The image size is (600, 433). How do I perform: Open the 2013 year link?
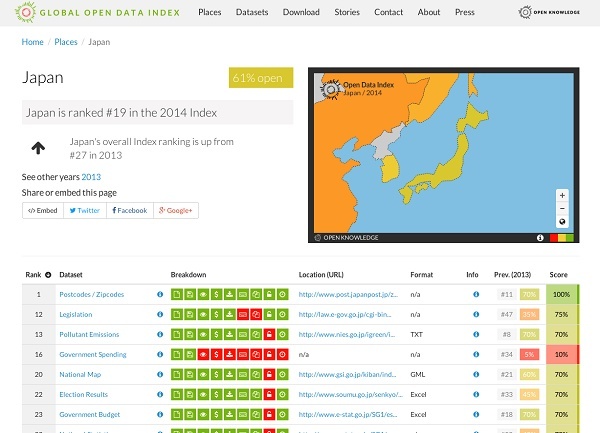(91, 176)
